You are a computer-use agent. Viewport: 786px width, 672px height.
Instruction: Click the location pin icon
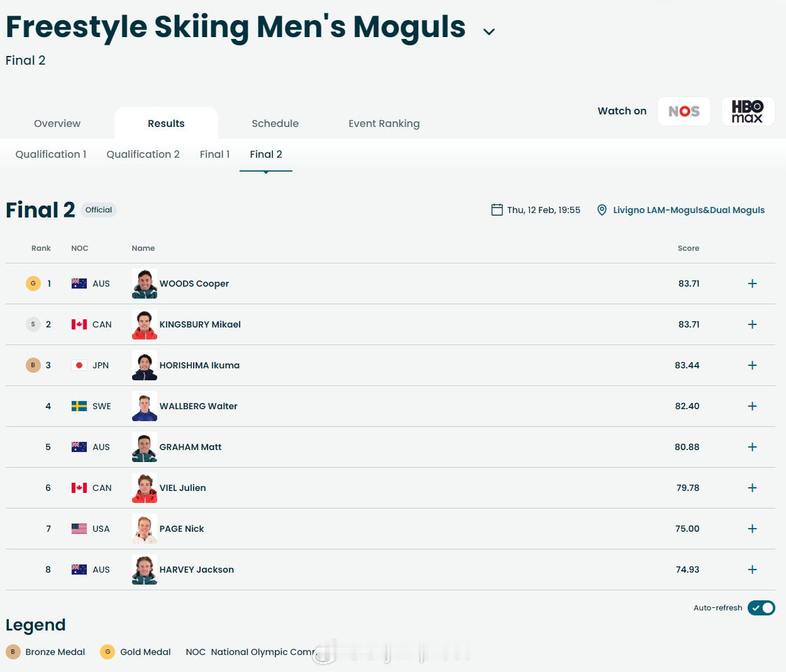pos(602,210)
